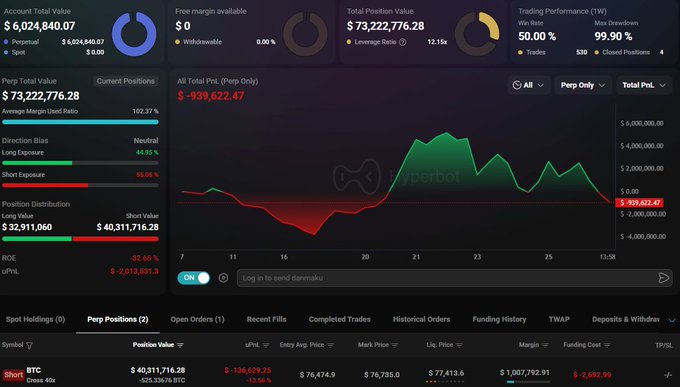
Task: Click liquidation price $77,413.6 cell
Action: [446, 373]
